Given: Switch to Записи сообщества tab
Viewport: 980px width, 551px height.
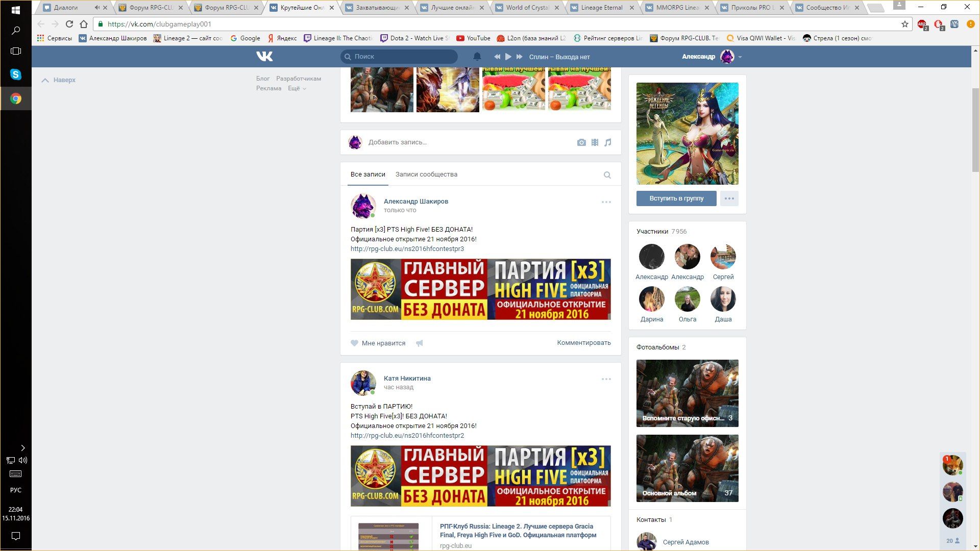Looking at the screenshot, I should (x=426, y=174).
